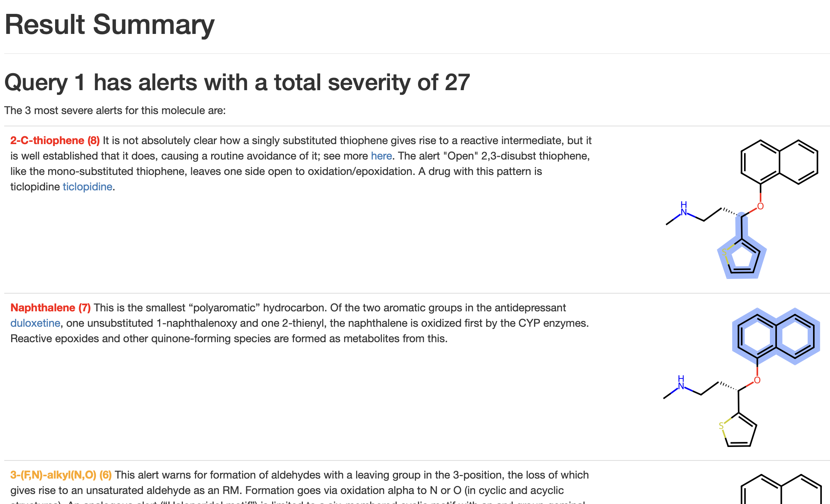This screenshot has width=830, height=504.
Task: Click the Result Summary heading
Action: pos(109,25)
